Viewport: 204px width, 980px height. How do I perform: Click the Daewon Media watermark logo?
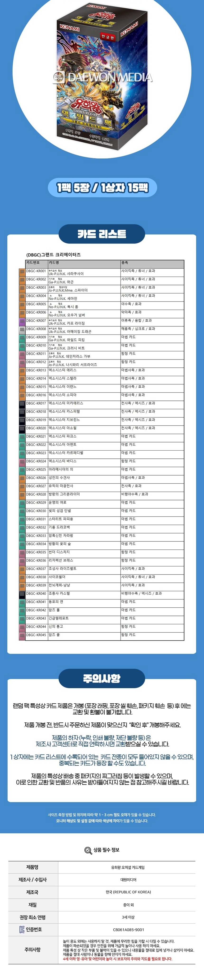[102, 78]
